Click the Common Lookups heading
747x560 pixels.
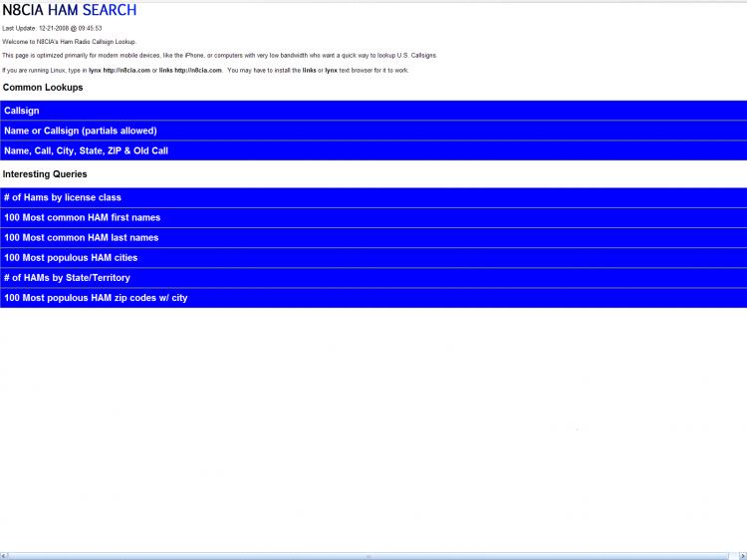43,88
